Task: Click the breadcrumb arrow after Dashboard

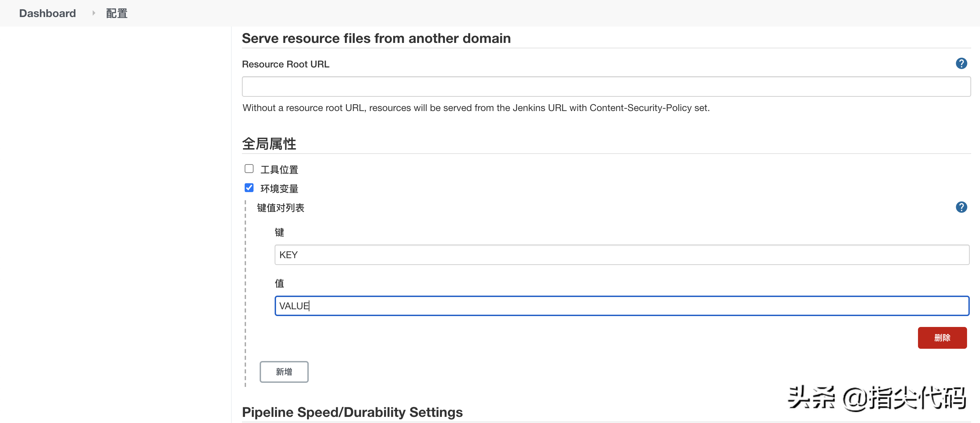Action: [94, 13]
